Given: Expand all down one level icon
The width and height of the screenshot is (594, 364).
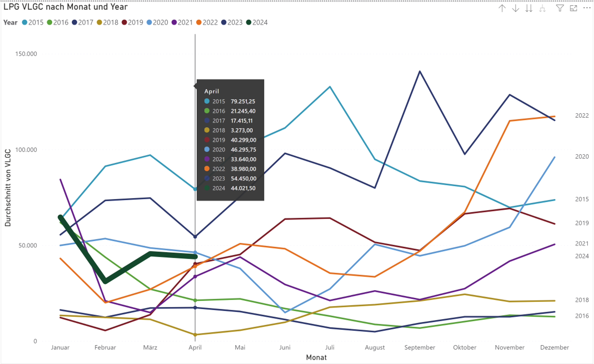Looking at the screenshot, I should click(x=543, y=9).
